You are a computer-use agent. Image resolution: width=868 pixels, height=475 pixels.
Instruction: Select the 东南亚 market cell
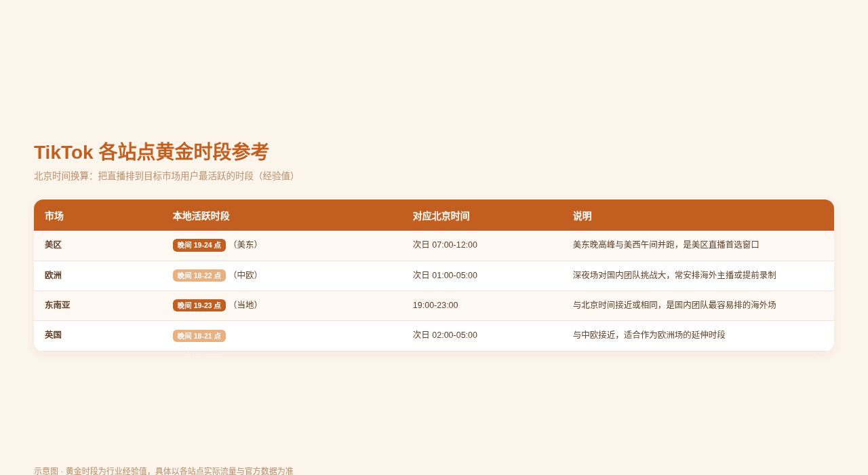(x=58, y=305)
